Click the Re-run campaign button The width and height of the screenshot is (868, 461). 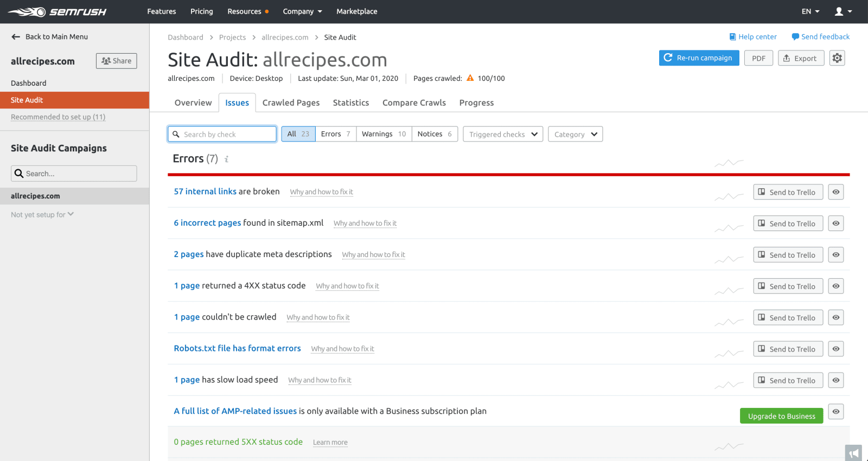699,58
